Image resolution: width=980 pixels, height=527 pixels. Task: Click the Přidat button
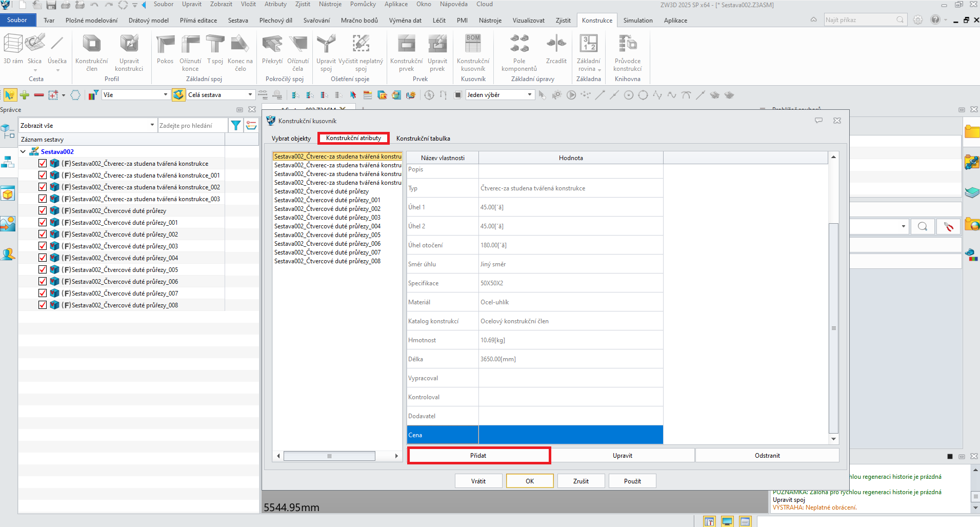(478, 456)
